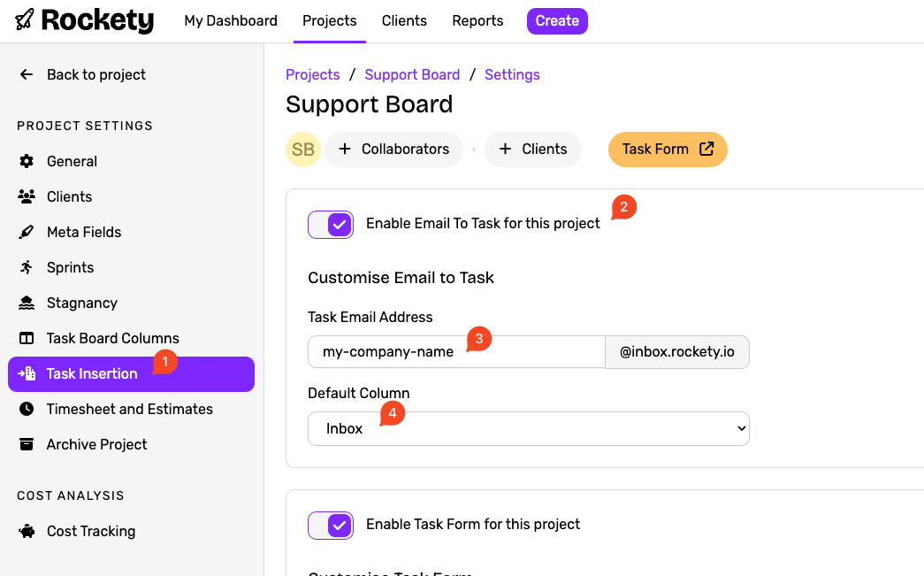Open Timesheet and Estimates settings

click(x=130, y=409)
